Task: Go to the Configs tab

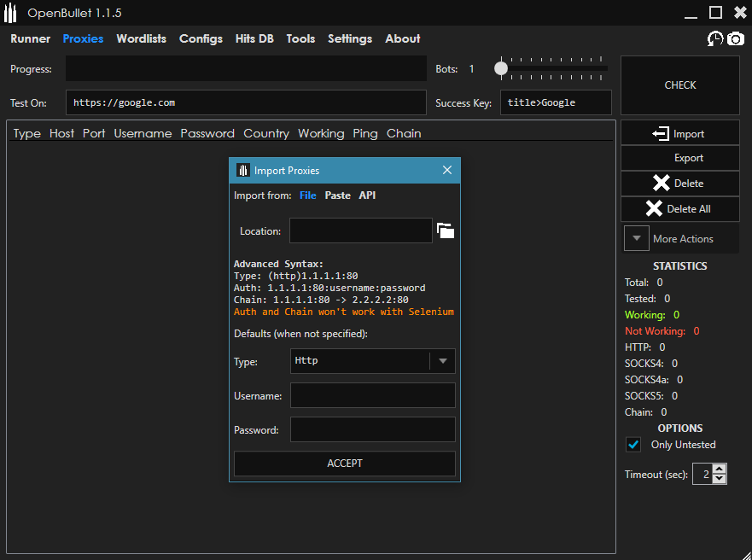Action: coord(201,38)
